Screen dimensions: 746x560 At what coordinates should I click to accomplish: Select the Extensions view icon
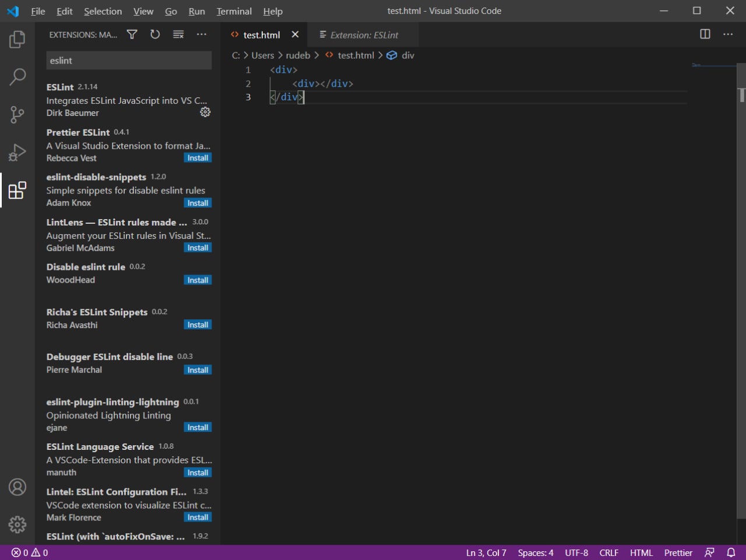pos(17,190)
